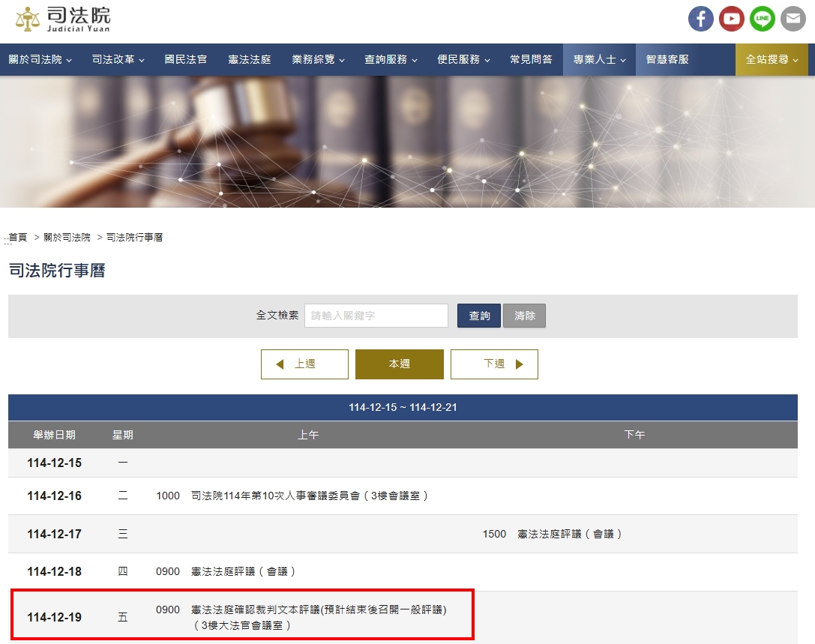Open the 便民服務 dropdown menu
This screenshot has width=815, height=644.
click(463, 60)
